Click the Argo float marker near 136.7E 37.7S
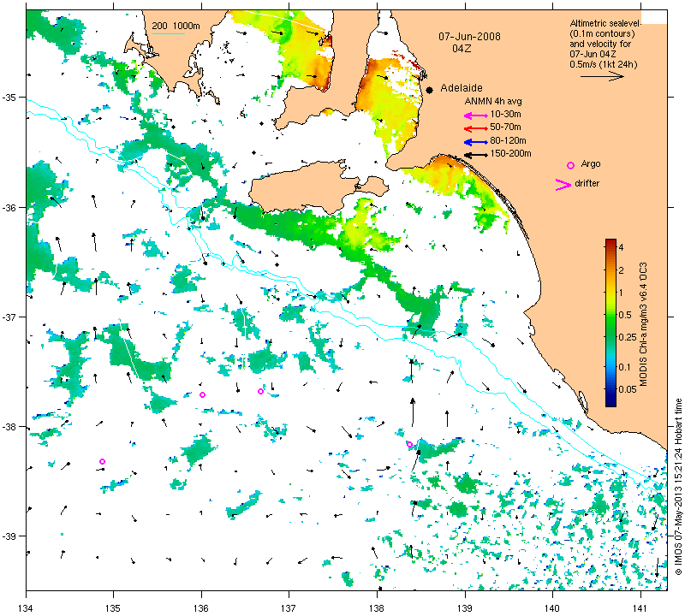This screenshot has height=616, width=685. click(x=260, y=391)
